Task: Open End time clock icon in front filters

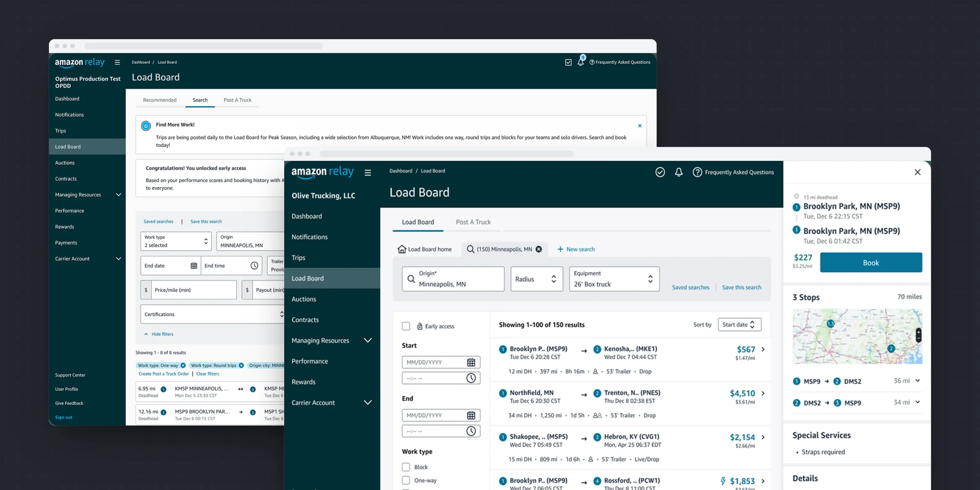Action: 471,431
